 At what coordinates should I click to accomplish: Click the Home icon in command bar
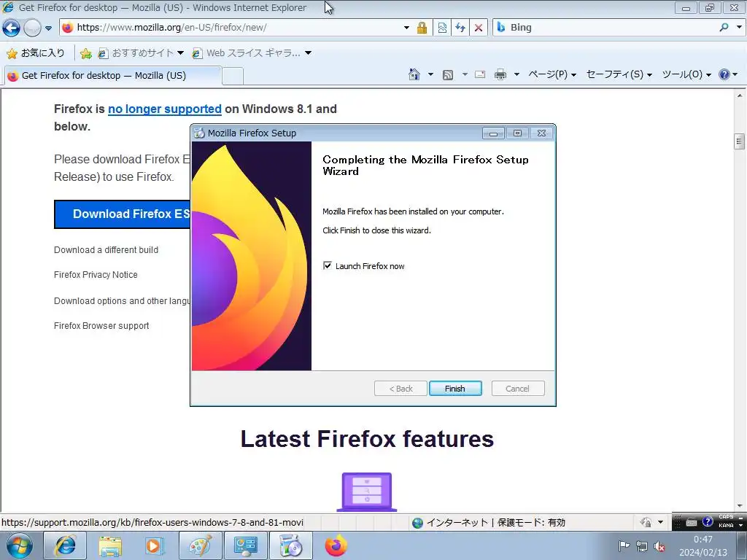coord(414,74)
